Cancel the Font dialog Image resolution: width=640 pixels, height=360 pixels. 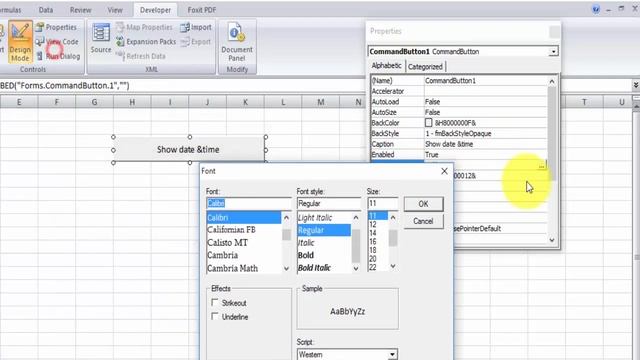pyautogui.click(x=423, y=221)
